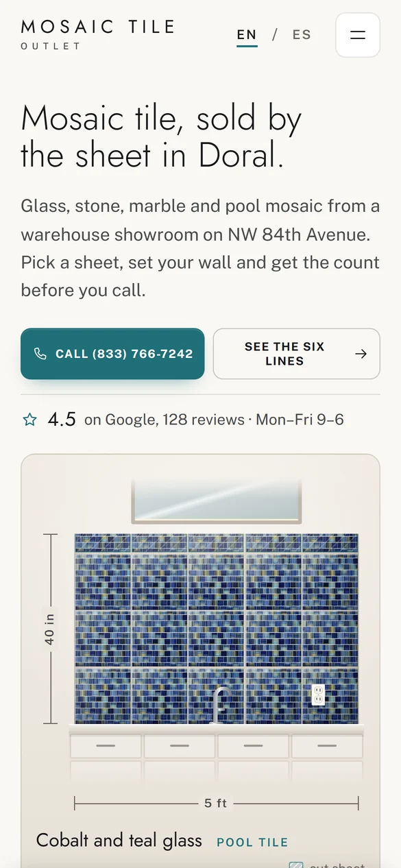Screen dimensions: 401x868
Task: Open the hamburger menu
Action: tap(357, 35)
